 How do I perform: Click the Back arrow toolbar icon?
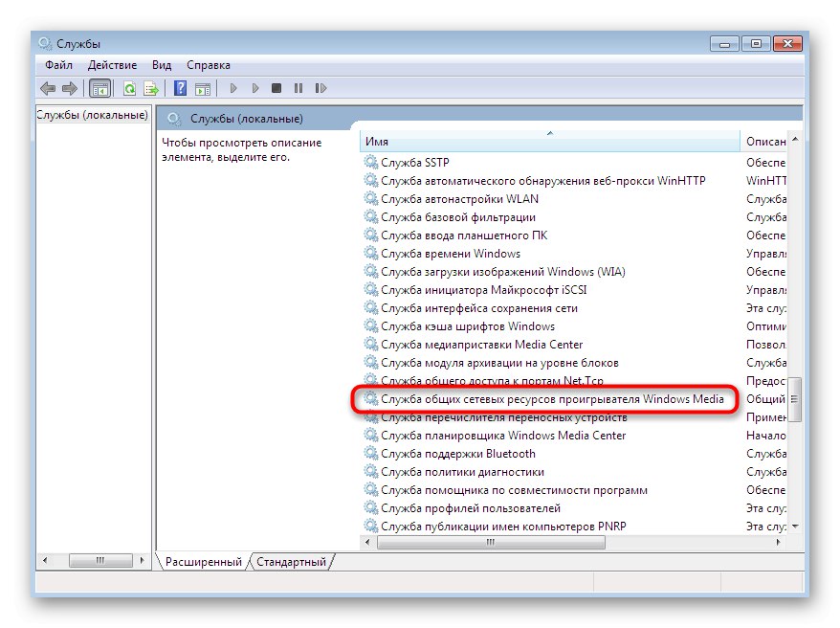(48, 88)
